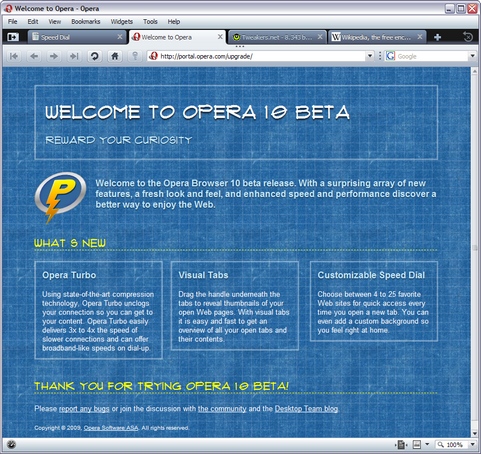481x454 pixels.
Task: Switch to the Wikipedia tab
Action: click(377, 37)
